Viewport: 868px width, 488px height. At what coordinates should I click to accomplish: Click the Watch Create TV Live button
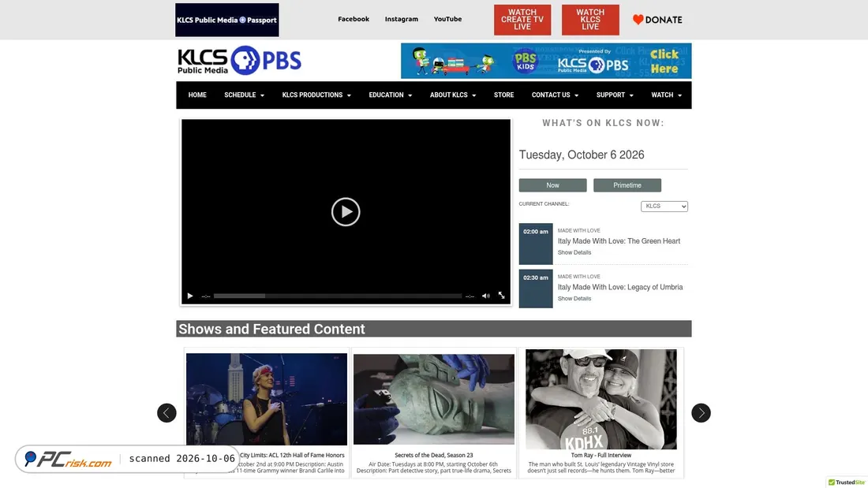pos(522,20)
